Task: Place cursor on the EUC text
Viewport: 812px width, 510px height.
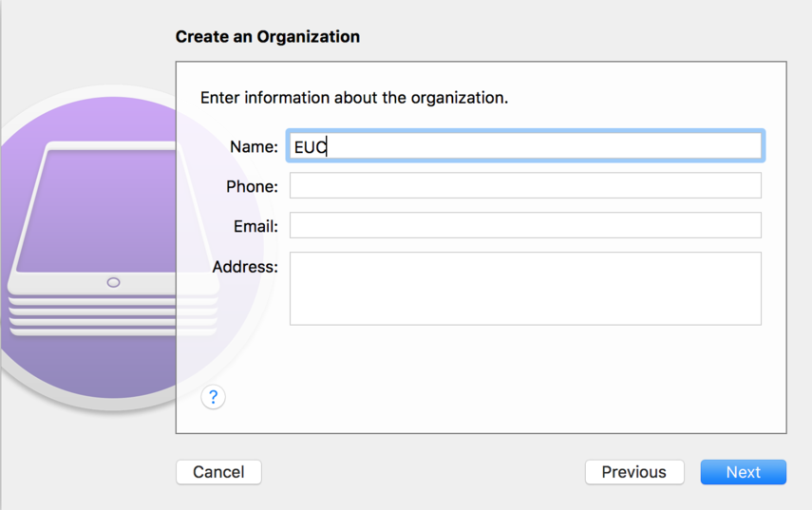Action: (310, 147)
